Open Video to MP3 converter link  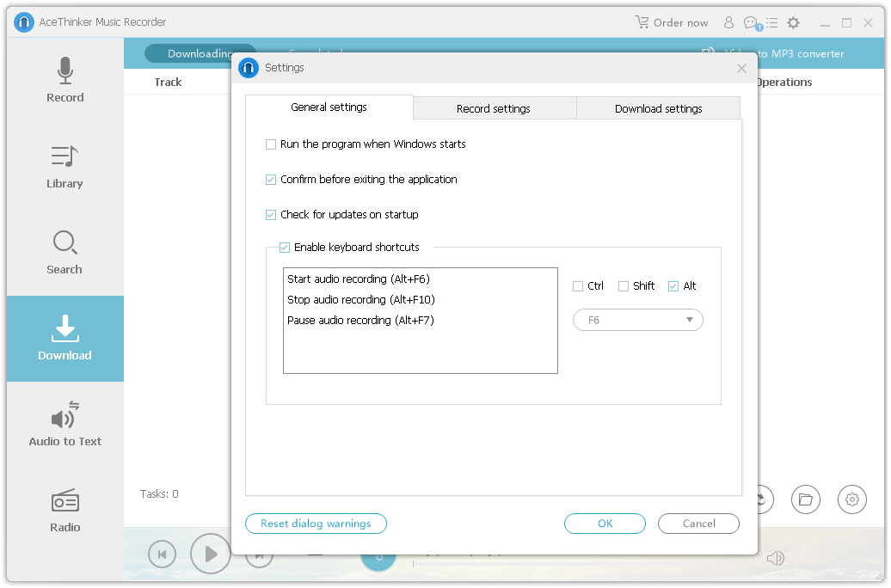click(x=802, y=53)
